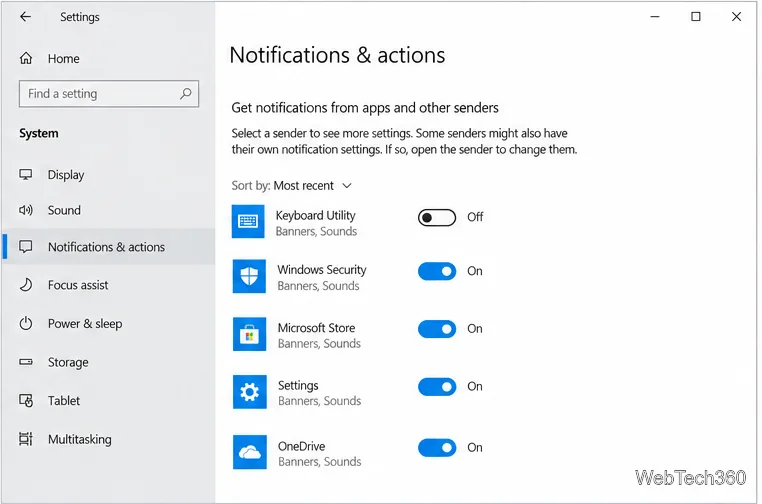Click the Multitasking icon in sidebar

pyautogui.click(x=26, y=439)
